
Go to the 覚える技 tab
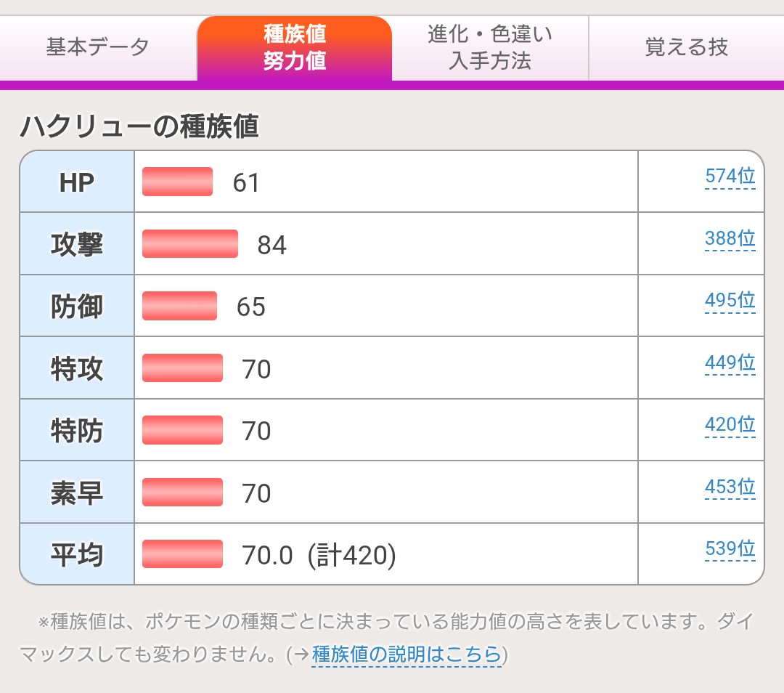tap(686, 48)
